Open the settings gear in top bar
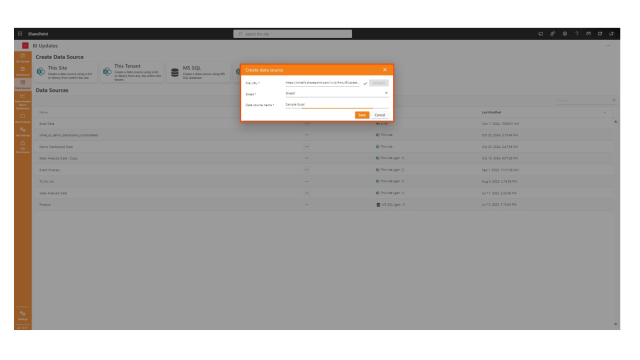This screenshot has width=640, height=360. click(564, 34)
